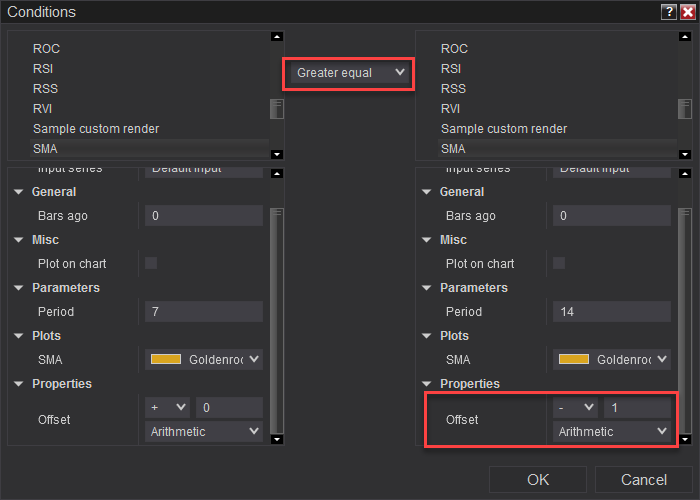Open the left Arithmetic offset type dropdown

coord(204,432)
